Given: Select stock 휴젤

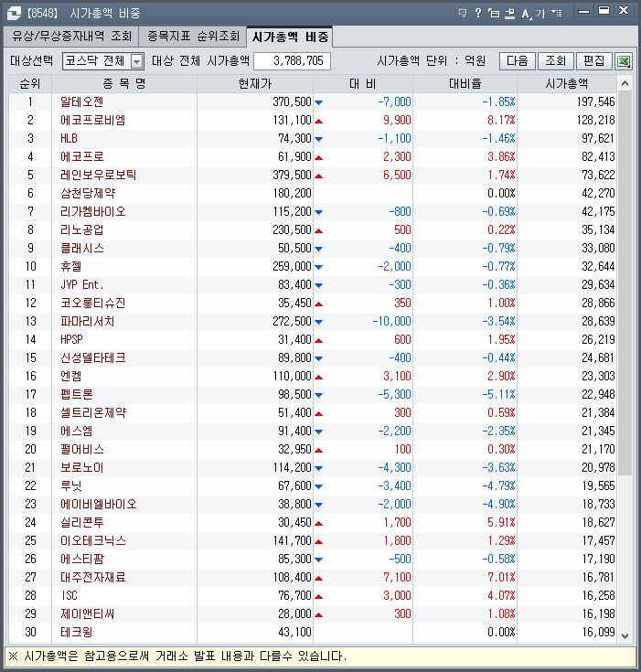Looking at the screenshot, I should point(70,267).
